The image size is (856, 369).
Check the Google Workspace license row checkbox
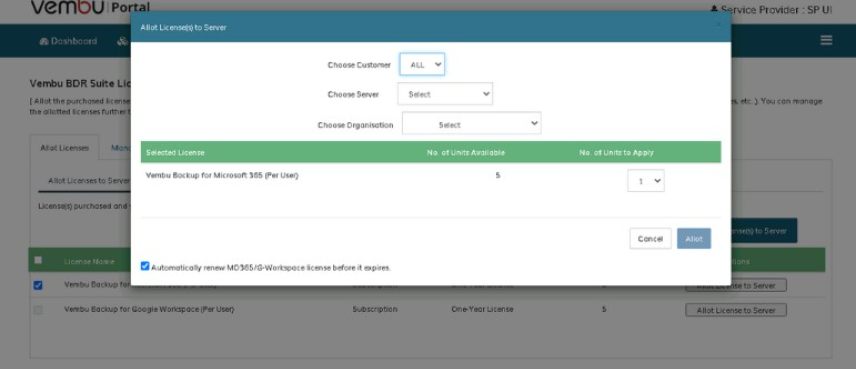point(38,310)
